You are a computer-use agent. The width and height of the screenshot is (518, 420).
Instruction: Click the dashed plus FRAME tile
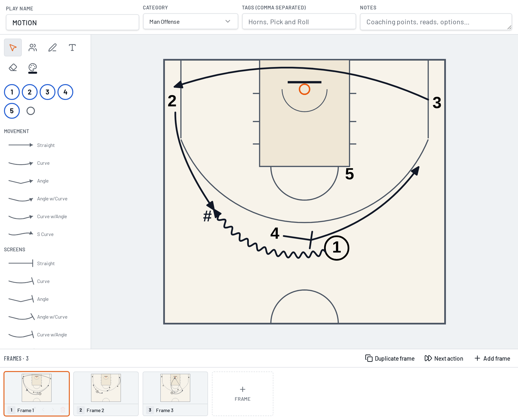pos(243,394)
